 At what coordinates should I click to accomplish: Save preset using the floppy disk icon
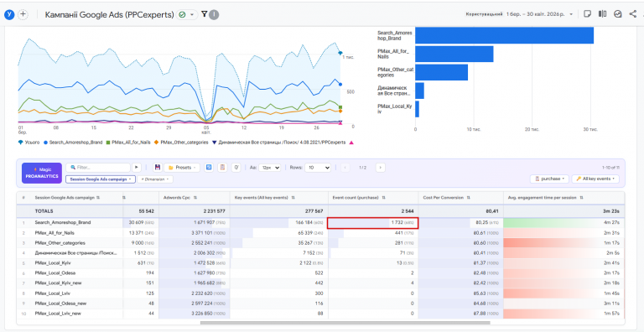click(158, 167)
